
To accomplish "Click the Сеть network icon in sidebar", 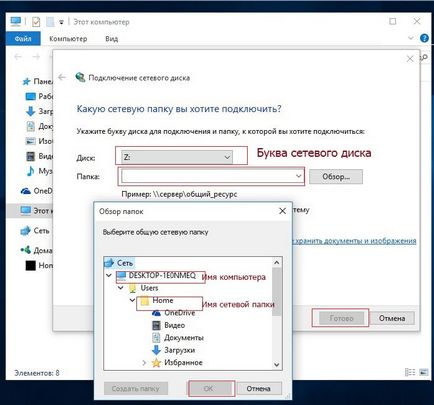I will pyautogui.click(x=25, y=231).
